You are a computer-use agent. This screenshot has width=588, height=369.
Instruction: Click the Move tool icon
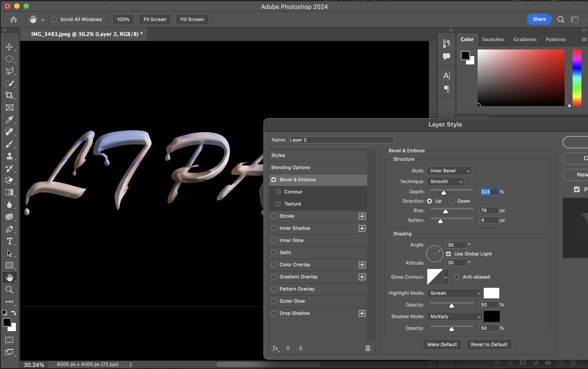click(9, 47)
